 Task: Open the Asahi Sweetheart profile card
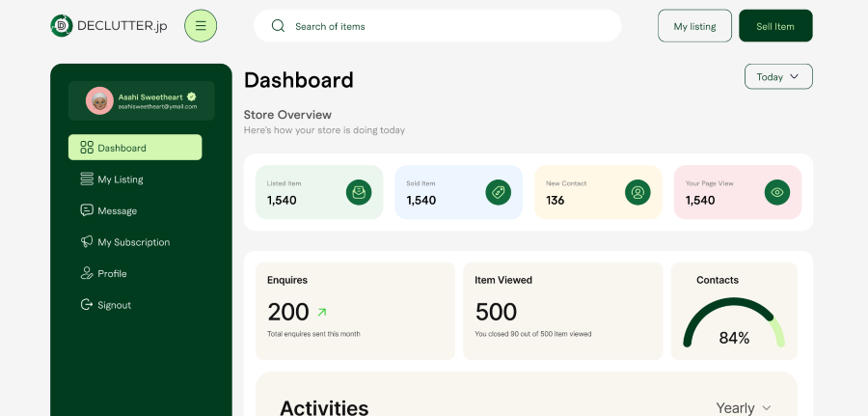click(x=141, y=100)
